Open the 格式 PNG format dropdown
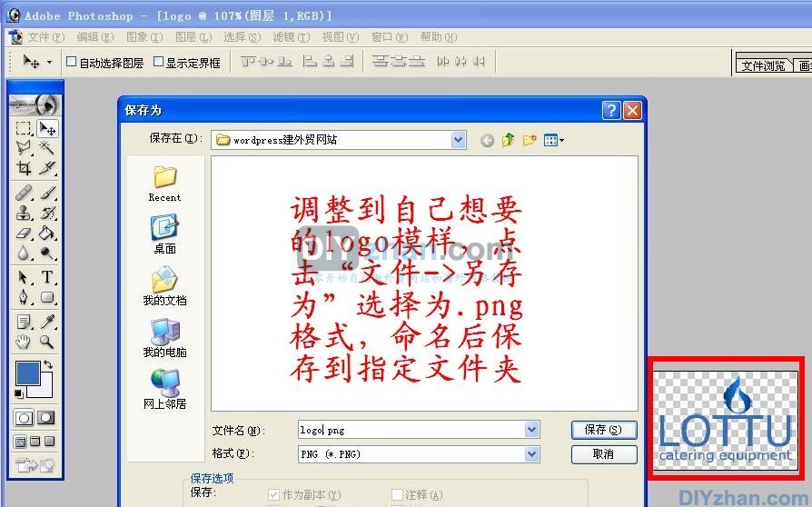This screenshot has width=812, height=507. (x=531, y=453)
